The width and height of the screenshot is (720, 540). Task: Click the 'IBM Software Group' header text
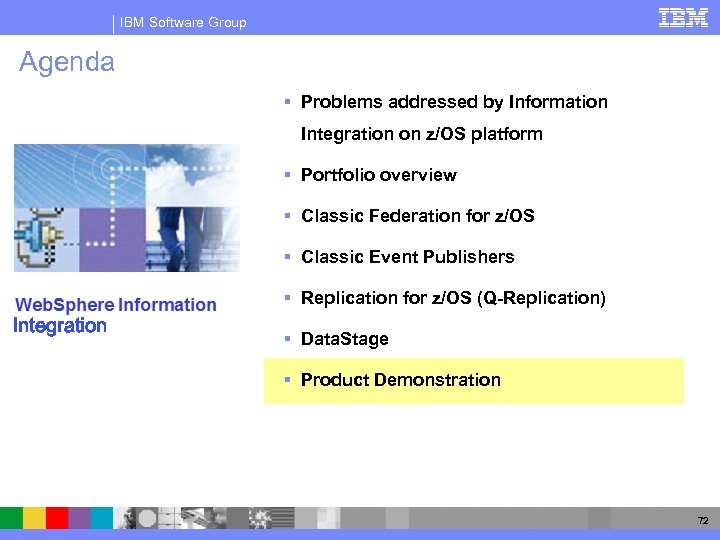coord(183,22)
